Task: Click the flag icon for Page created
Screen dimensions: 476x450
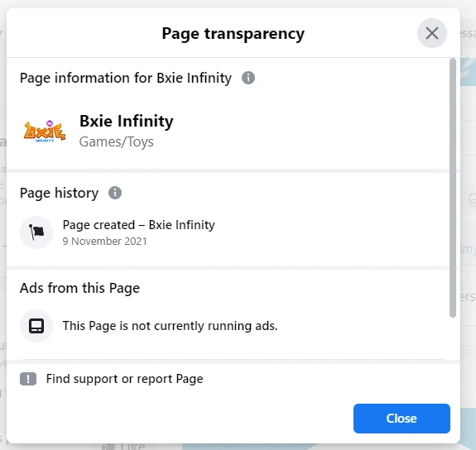Action: coord(36,232)
